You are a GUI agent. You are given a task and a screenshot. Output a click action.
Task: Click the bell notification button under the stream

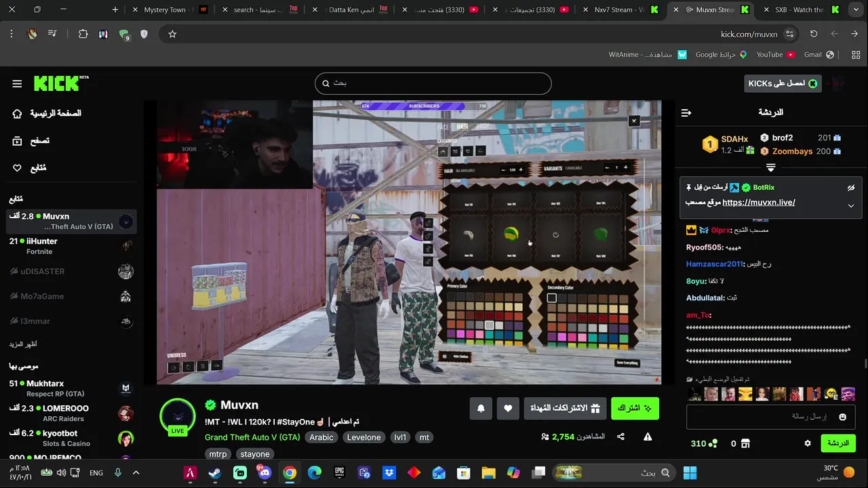481,408
